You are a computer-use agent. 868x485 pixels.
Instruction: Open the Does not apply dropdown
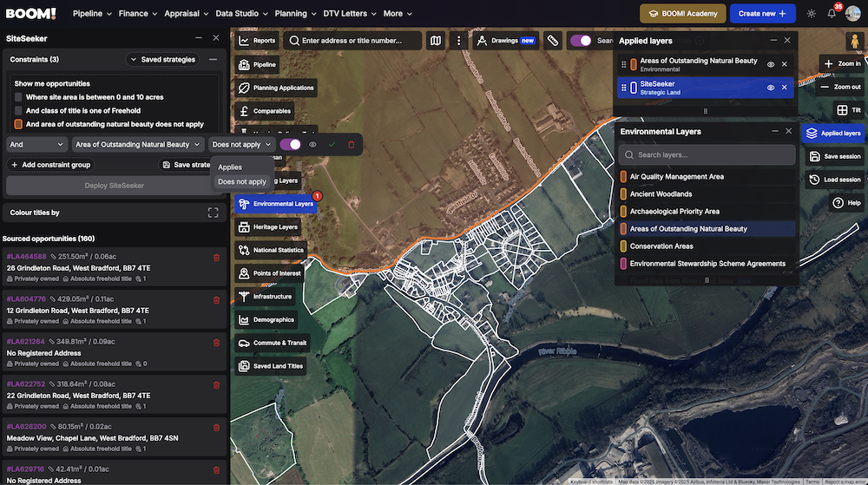242,144
